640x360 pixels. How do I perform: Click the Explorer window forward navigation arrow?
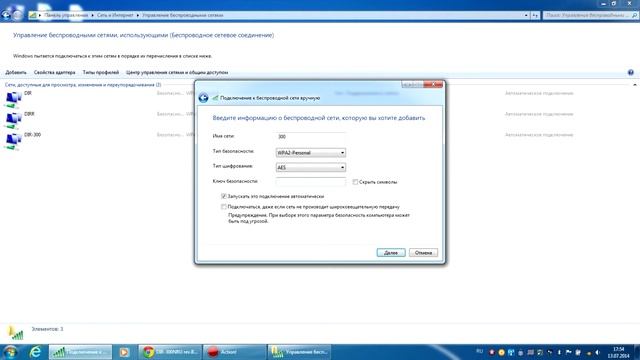[17, 15]
